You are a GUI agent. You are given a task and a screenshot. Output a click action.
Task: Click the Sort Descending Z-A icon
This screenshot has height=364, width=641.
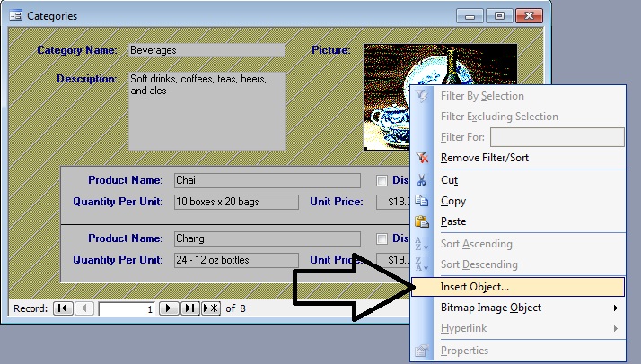421,264
